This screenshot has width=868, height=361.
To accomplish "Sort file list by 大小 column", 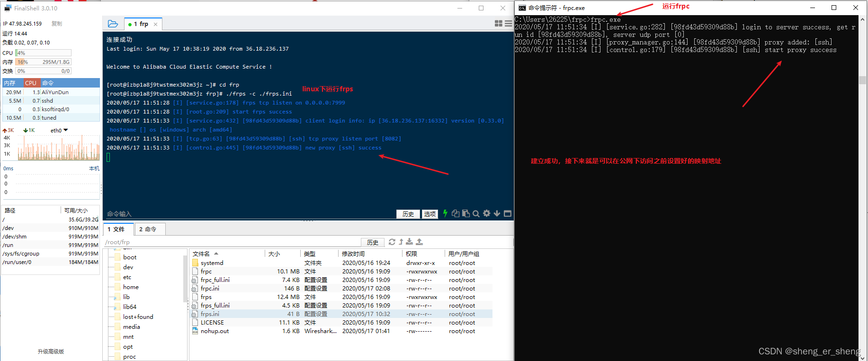I will (283, 254).
